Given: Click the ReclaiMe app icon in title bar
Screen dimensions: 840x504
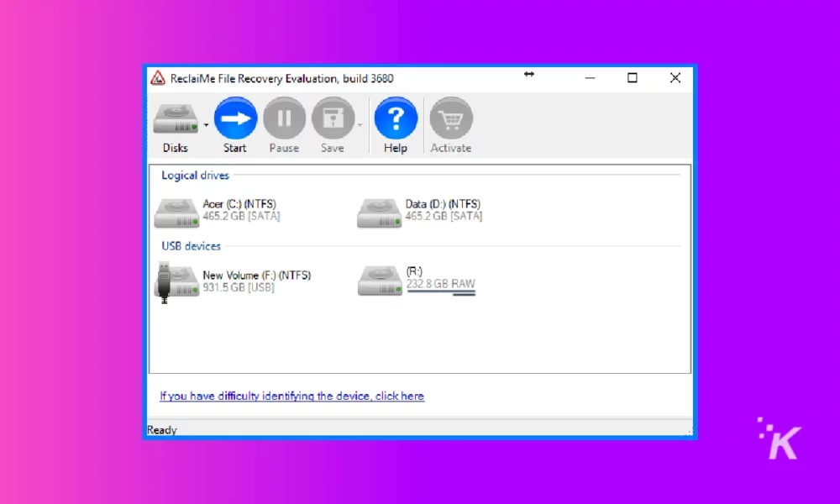Looking at the screenshot, I should [x=158, y=78].
